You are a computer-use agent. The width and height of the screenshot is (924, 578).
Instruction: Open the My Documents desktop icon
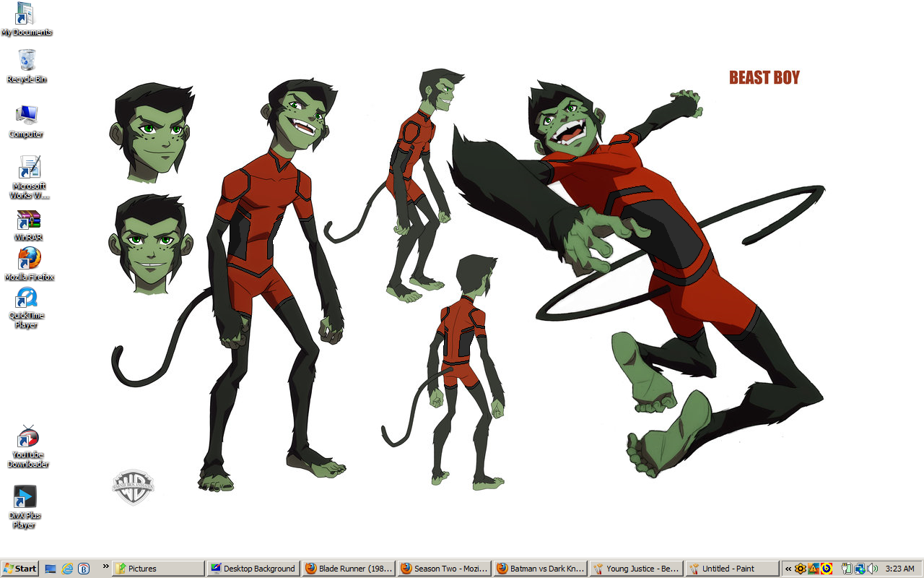point(26,19)
